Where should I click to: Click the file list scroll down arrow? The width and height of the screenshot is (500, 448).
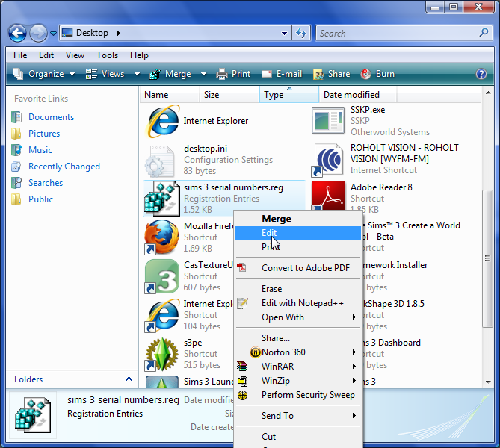pyautogui.click(x=488, y=382)
